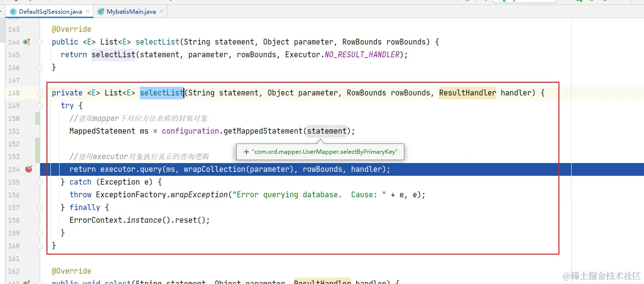Click the configuration field on line 151
The height and width of the screenshot is (284, 644).
[191, 131]
